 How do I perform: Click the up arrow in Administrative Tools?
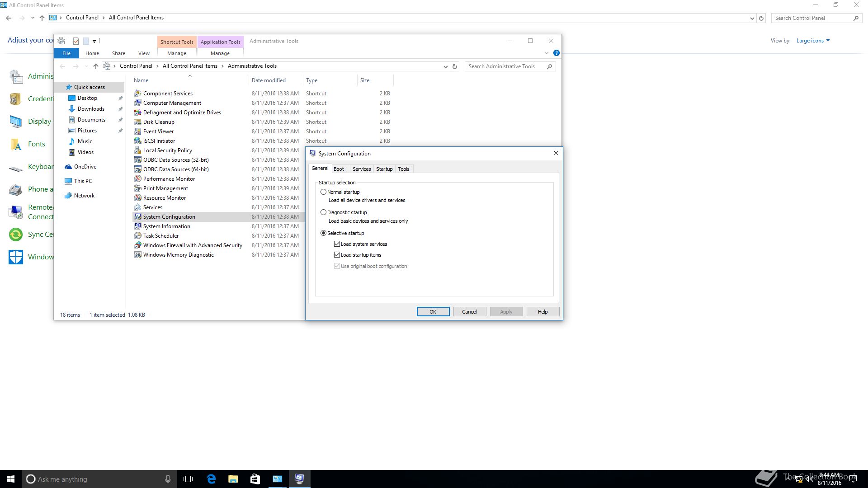click(95, 66)
